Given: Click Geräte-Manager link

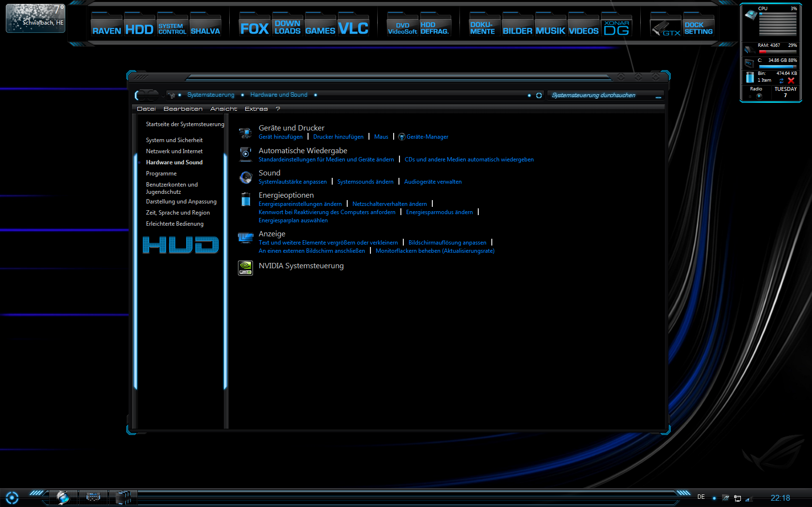Looking at the screenshot, I should (x=428, y=137).
